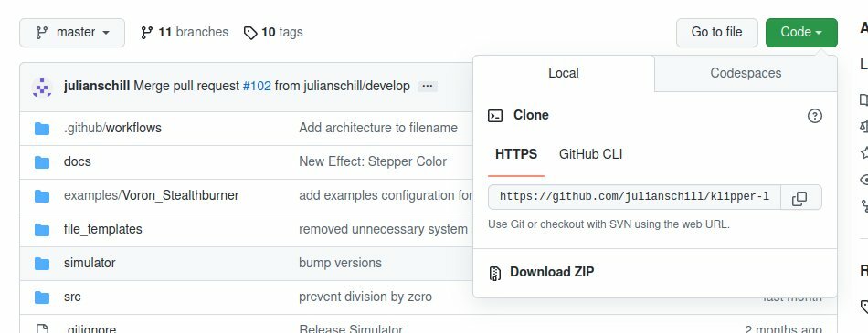This screenshot has height=333, width=868.
Task: Open 'prevent division by zero' commit message
Action: click(365, 297)
